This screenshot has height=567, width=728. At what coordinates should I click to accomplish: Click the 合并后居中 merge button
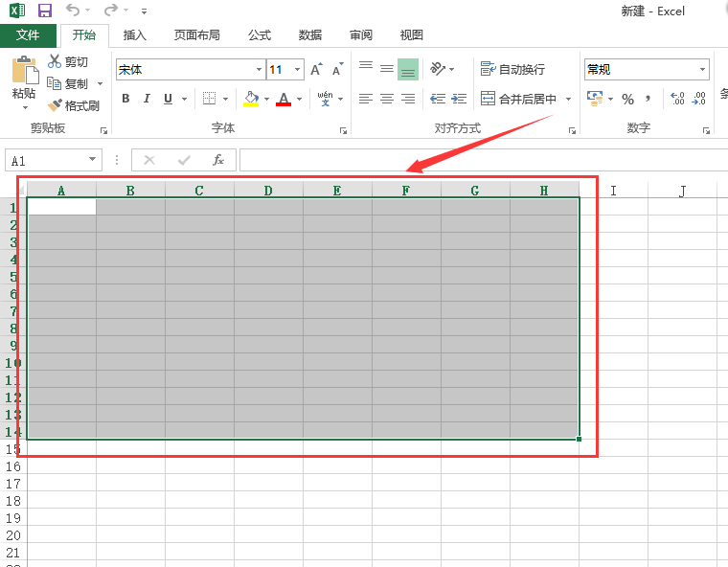[x=518, y=99]
